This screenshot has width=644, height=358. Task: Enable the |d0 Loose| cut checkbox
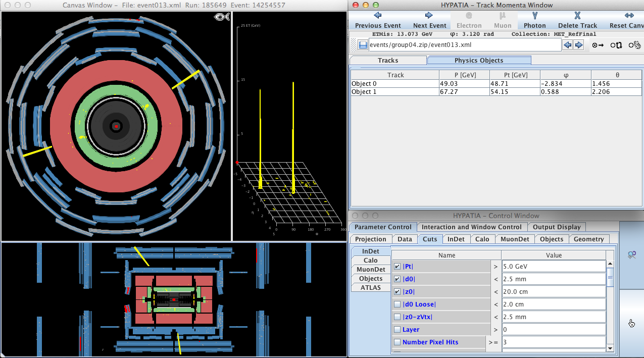pos(397,304)
